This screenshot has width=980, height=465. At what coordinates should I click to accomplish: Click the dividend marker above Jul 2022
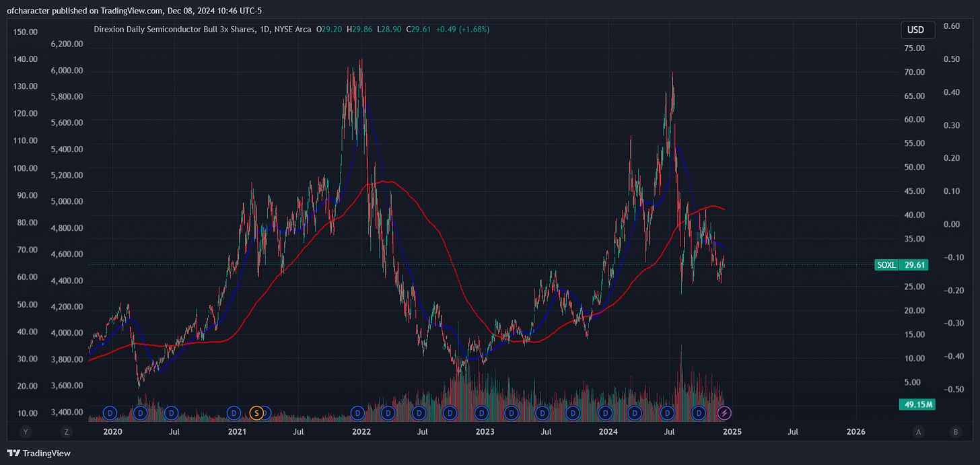pos(419,412)
